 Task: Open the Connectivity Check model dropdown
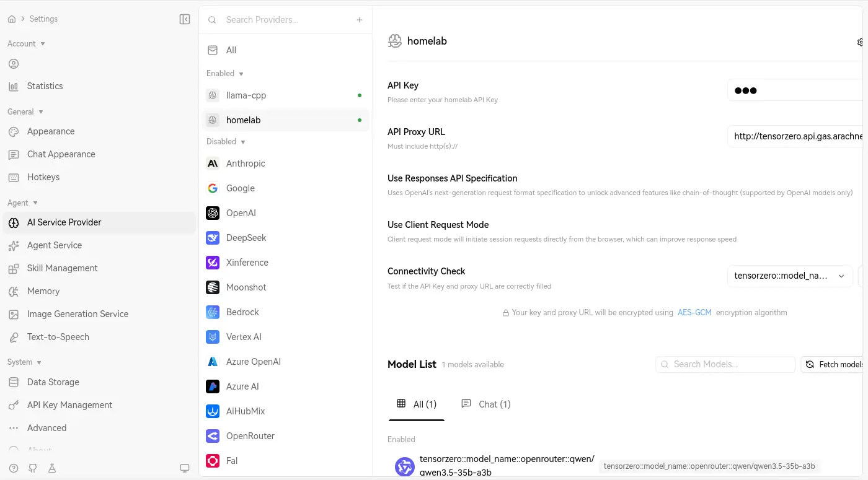[789, 276]
